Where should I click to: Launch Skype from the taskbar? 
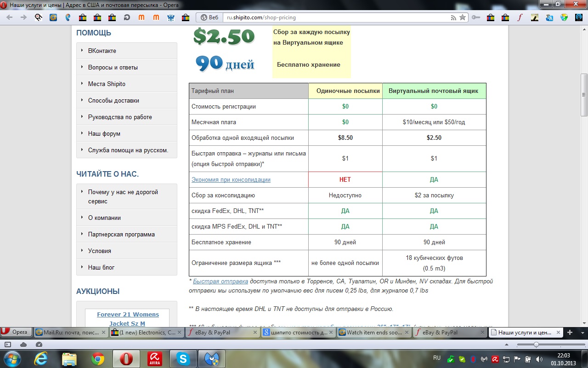183,359
